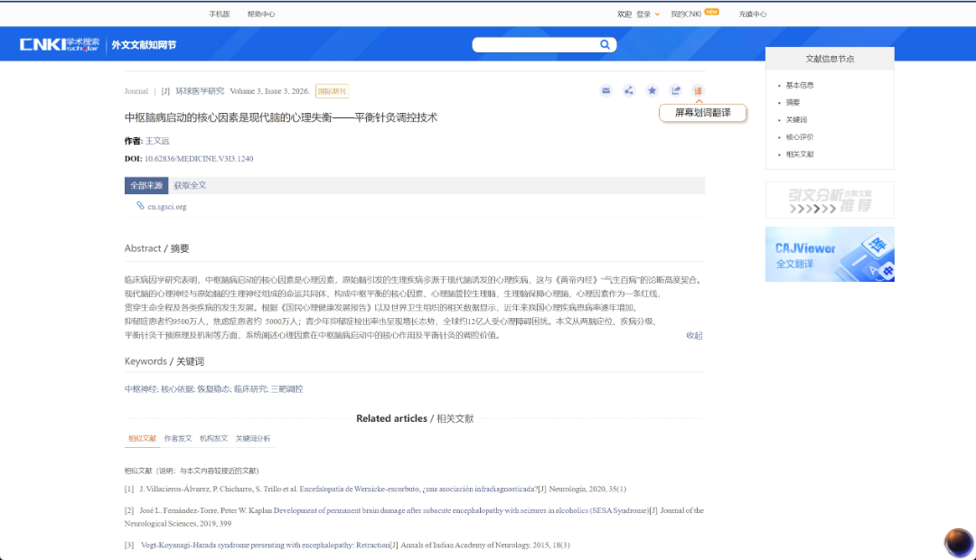This screenshot has height=560, width=976.
Task: Jump to 基本信息 in sidebar
Action: (799, 85)
